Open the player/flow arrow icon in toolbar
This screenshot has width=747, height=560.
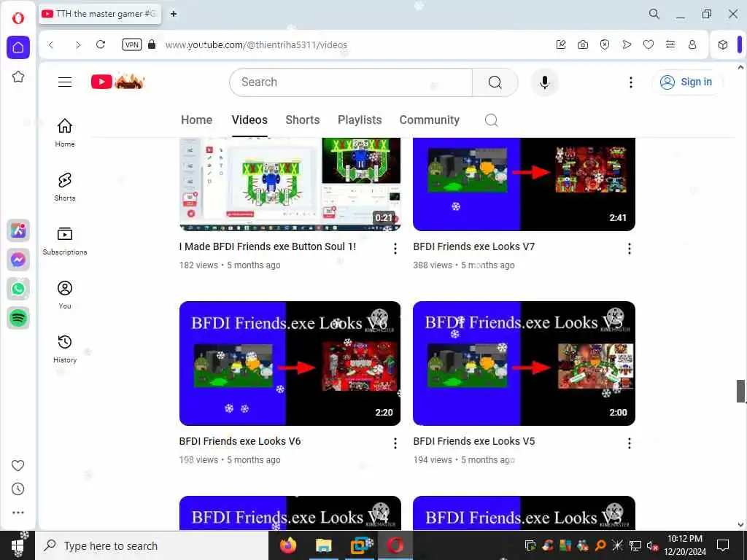tap(627, 44)
